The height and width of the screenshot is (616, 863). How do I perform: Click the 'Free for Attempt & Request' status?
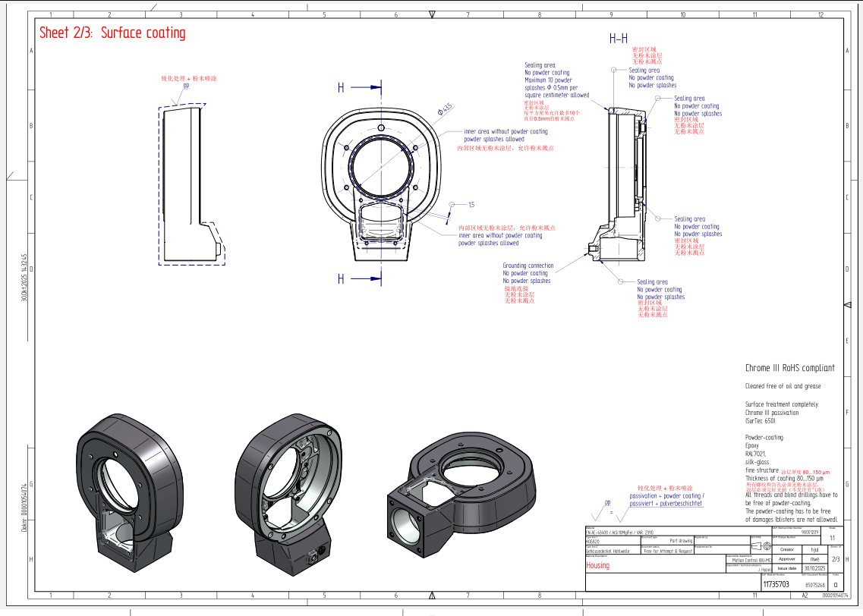click(668, 551)
